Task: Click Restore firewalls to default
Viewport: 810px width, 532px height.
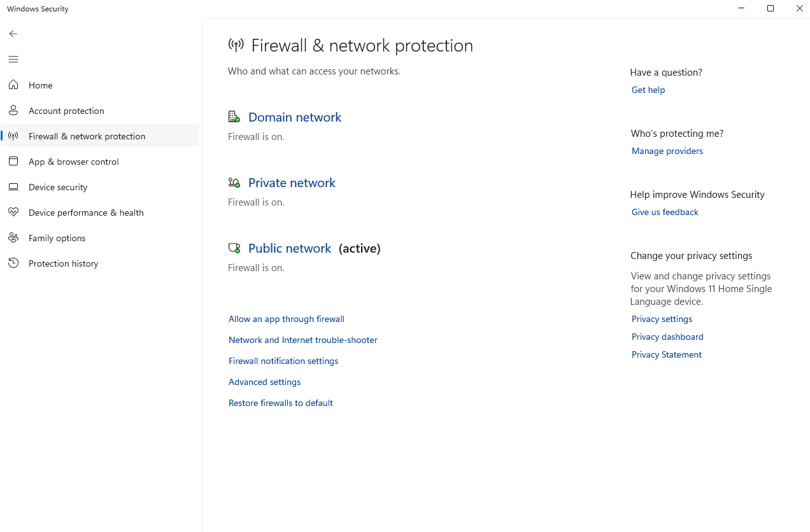Action: click(280, 403)
